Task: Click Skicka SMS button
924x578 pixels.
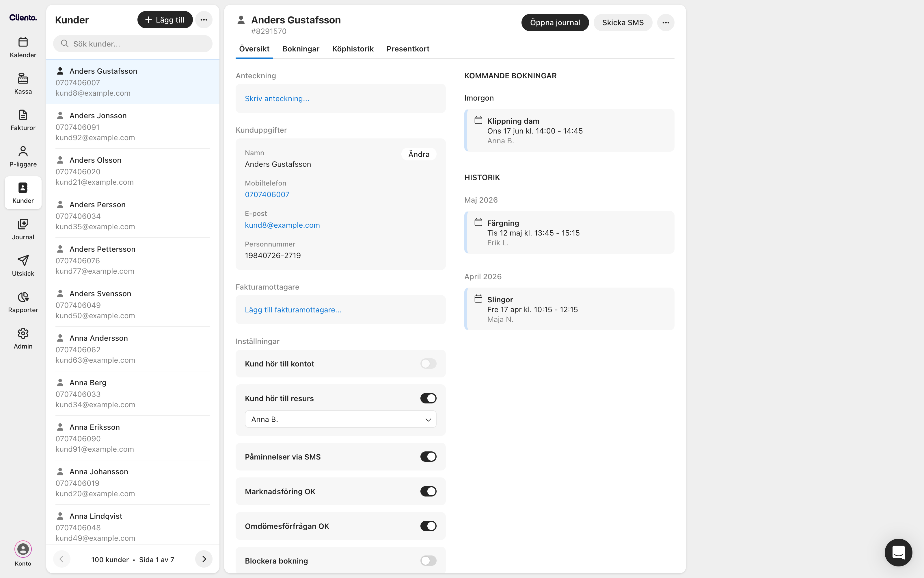Action: [x=623, y=23]
